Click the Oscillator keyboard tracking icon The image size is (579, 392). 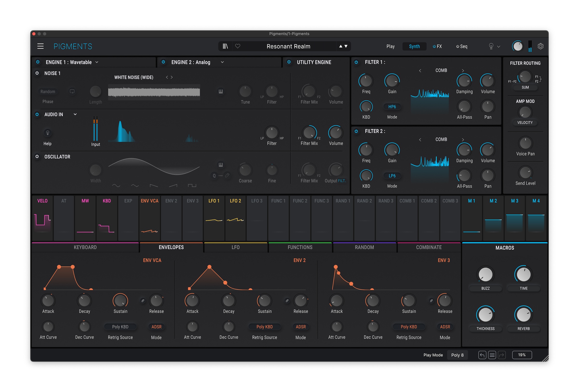pos(221,165)
